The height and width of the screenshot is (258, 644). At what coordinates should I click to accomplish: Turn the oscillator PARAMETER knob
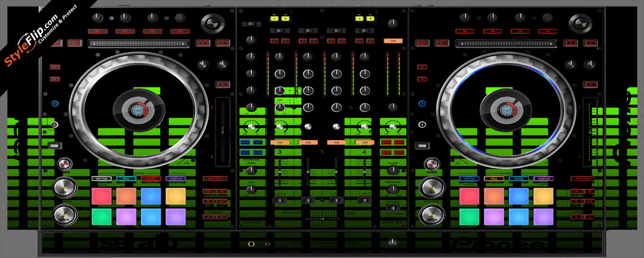coord(393,189)
